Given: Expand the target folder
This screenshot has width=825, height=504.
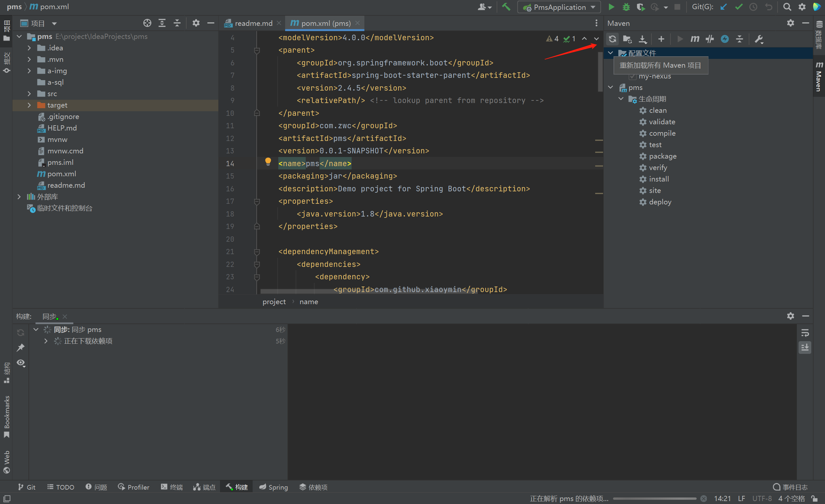Looking at the screenshot, I should coord(29,105).
